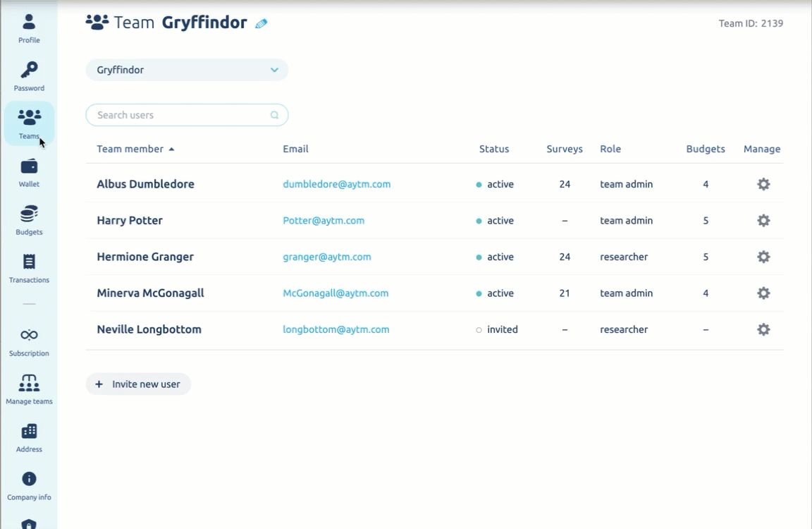Click the Search users field

click(180, 115)
